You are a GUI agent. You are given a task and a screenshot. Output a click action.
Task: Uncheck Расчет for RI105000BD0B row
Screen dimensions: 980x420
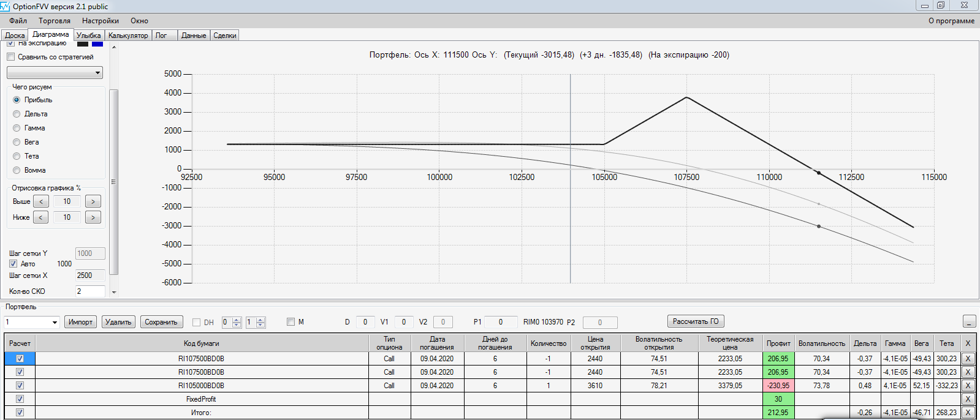pos(20,386)
